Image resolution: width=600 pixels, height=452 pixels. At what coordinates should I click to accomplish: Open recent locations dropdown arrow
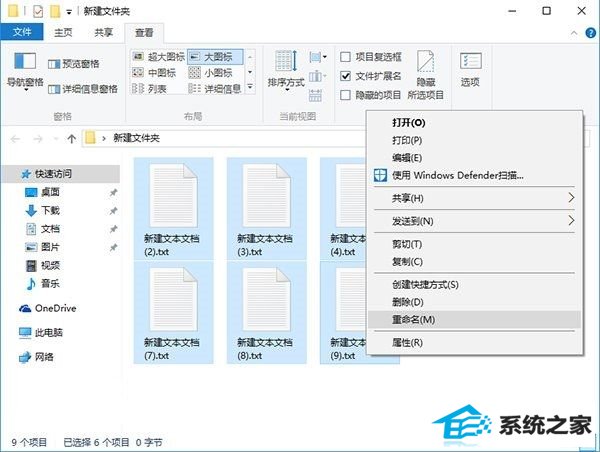tap(56, 139)
